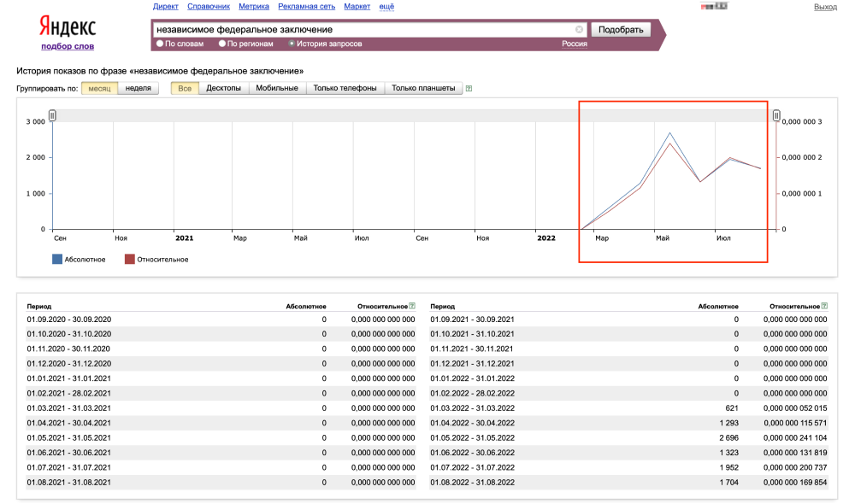Screen dimensions: 855x504
Task: Select row 01.05.2022 - 31.05.2022
Action: (x=628, y=437)
